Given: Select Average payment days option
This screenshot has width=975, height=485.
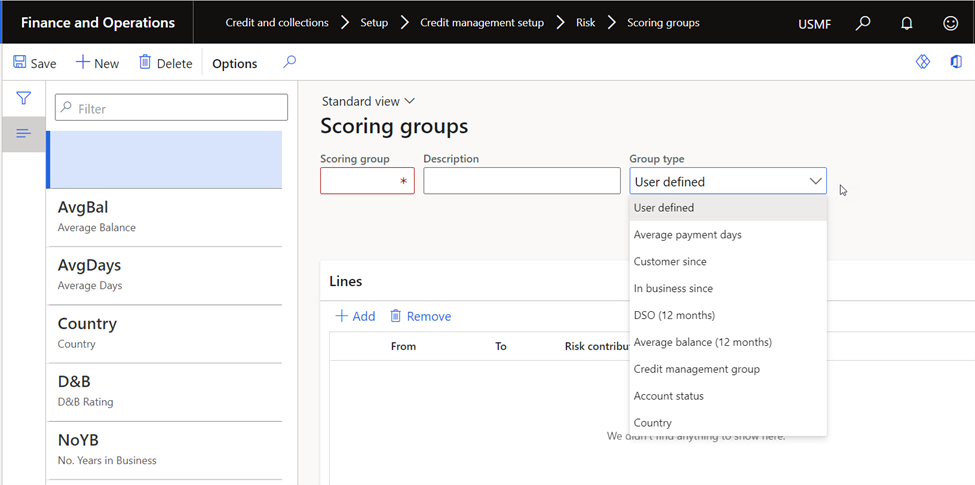Looking at the screenshot, I should click(687, 235).
